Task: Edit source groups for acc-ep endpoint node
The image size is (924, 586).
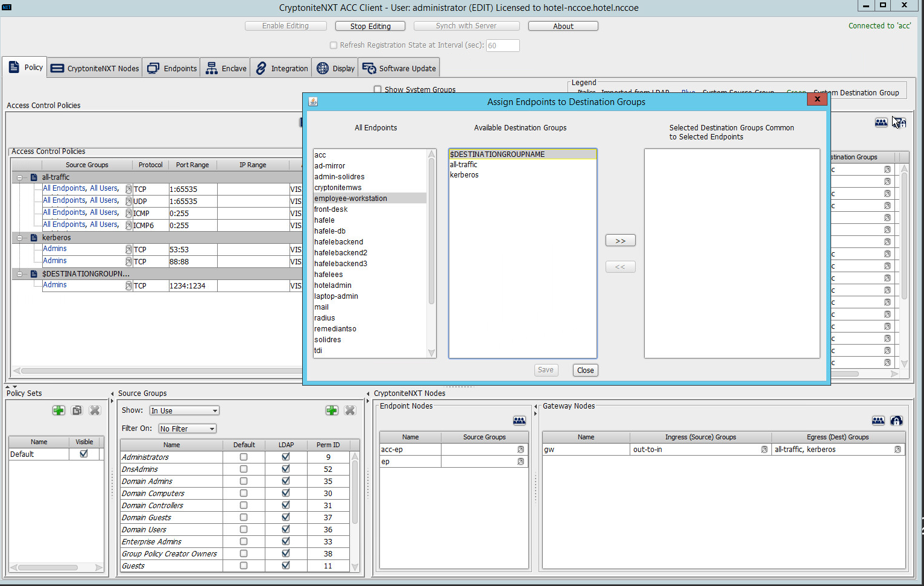Action: click(x=521, y=450)
